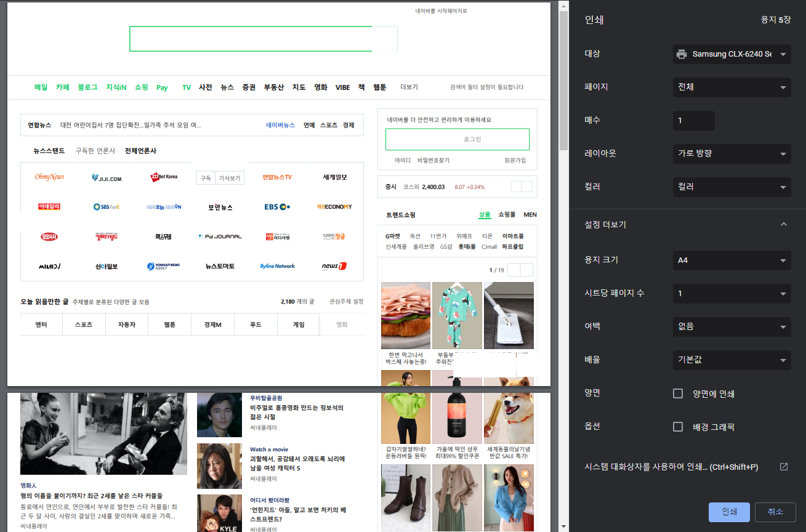This screenshot has width=806, height=532.
Task: Click the 뉴스토마토 logo
Action: tap(220, 266)
